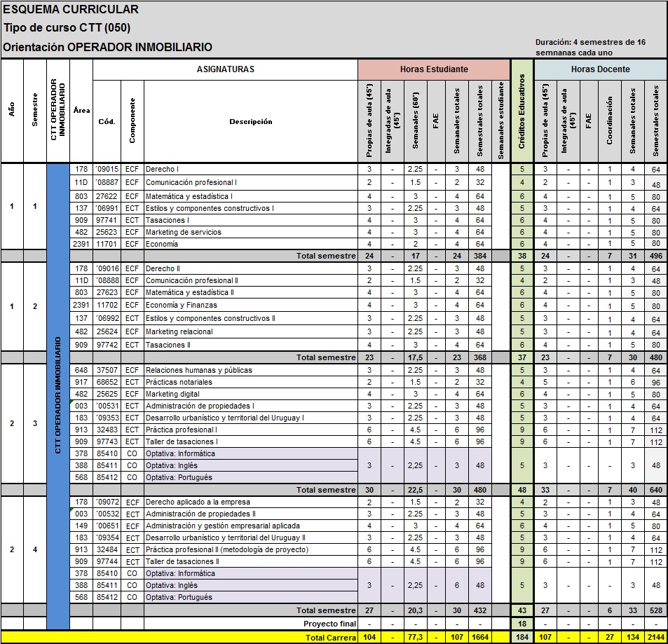Select the 'Economía' subject cell
Screen dimensions: 668x644
250,244
